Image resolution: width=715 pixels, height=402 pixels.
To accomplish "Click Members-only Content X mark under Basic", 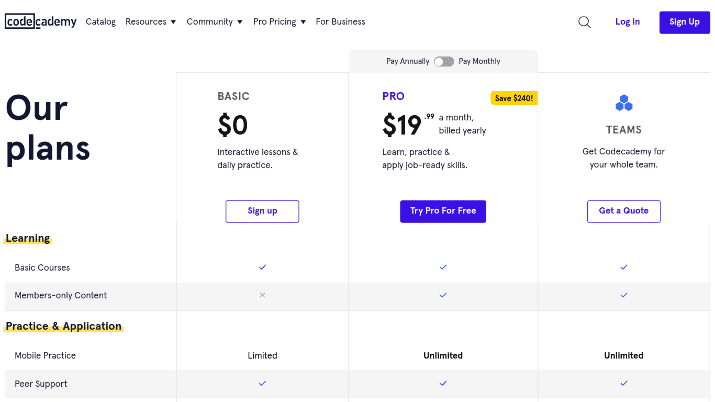I will 262,295.
